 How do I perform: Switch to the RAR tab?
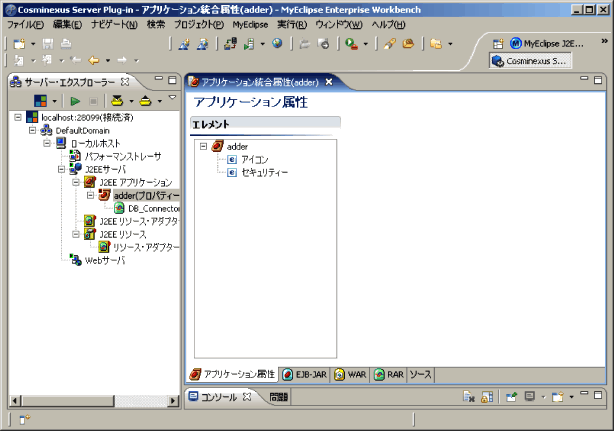click(388, 375)
